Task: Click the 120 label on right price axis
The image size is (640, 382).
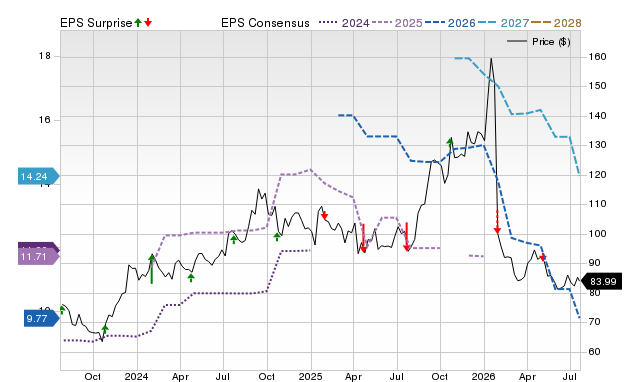Action: coord(598,175)
